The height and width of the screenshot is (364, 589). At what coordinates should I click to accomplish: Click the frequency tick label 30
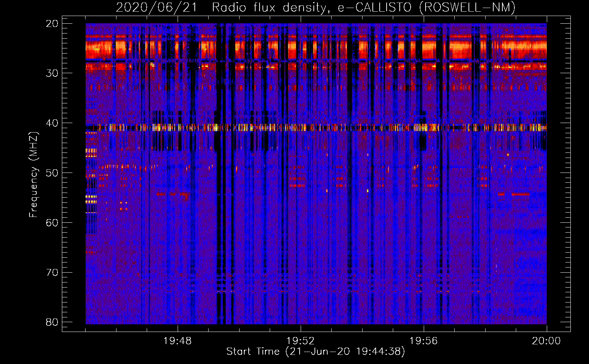[x=52, y=73]
